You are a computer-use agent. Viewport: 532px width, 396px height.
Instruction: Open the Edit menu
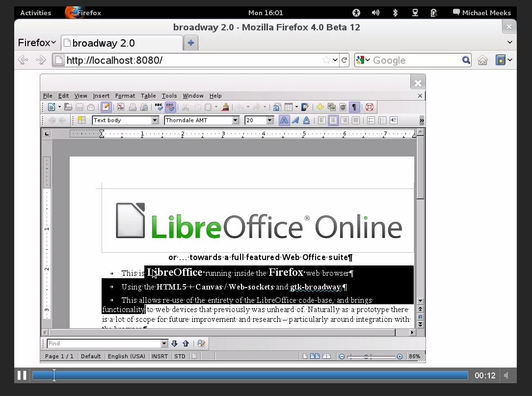63,96
